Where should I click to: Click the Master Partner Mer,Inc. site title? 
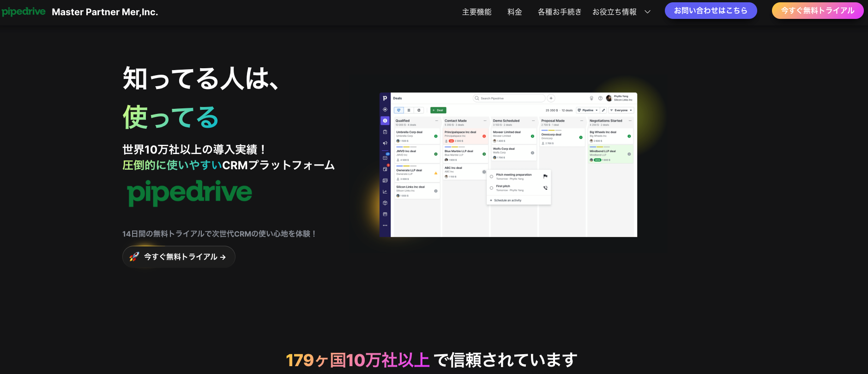(105, 12)
